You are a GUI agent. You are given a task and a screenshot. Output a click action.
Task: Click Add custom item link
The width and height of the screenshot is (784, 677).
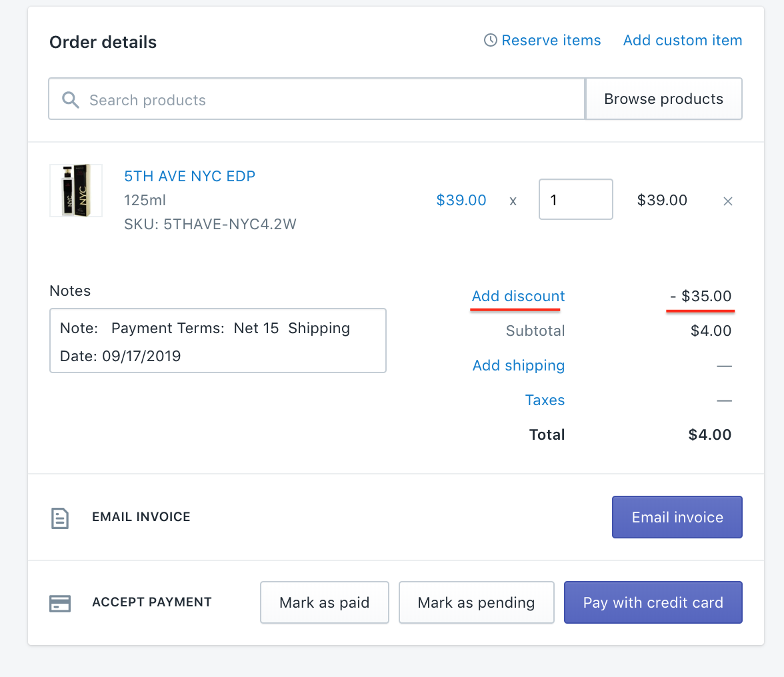coord(683,40)
